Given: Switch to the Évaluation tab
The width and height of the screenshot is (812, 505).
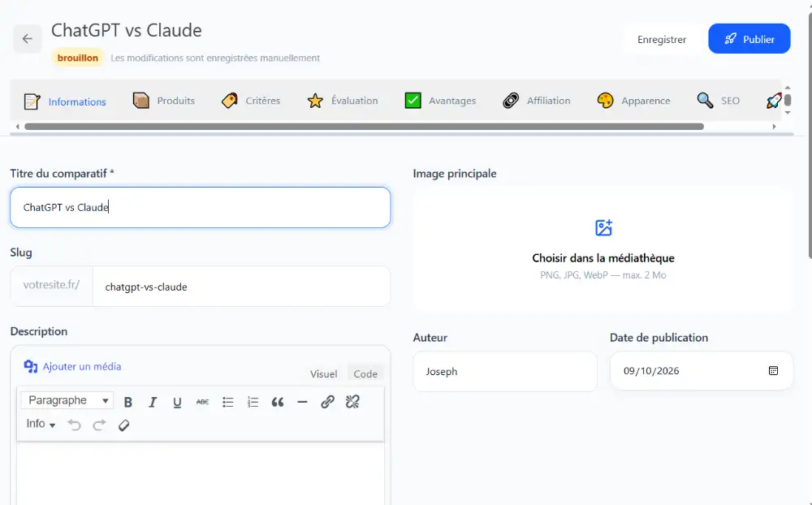Looking at the screenshot, I should tap(343, 101).
